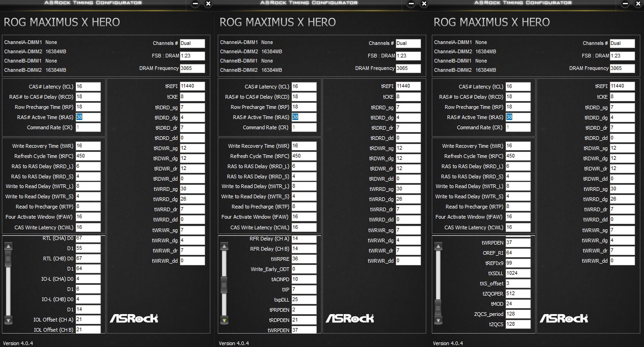Screen dimensions: 644x347
Task: Click the scroll-up arrow in the left window's RTL list
Action: click(x=8, y=246)
